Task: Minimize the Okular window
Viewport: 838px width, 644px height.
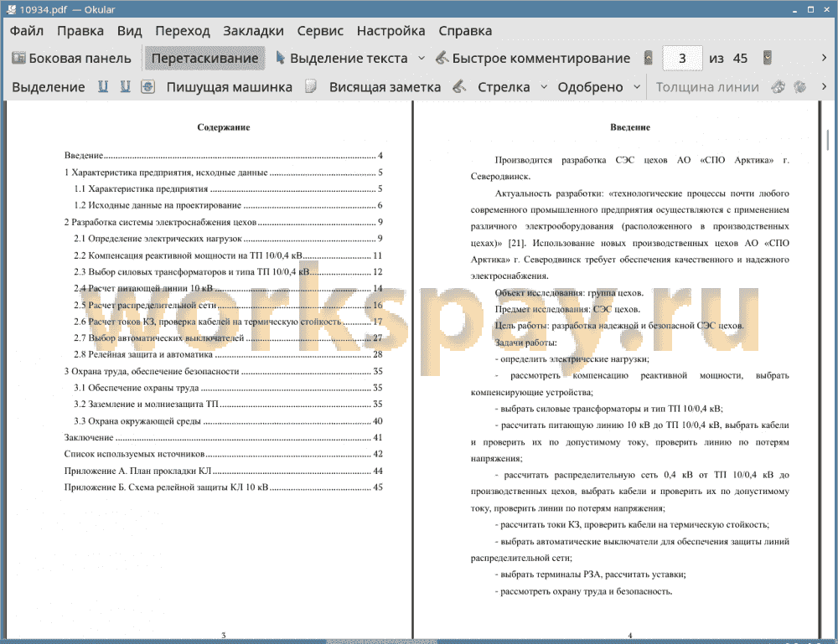Action: [x=794, y=9]
